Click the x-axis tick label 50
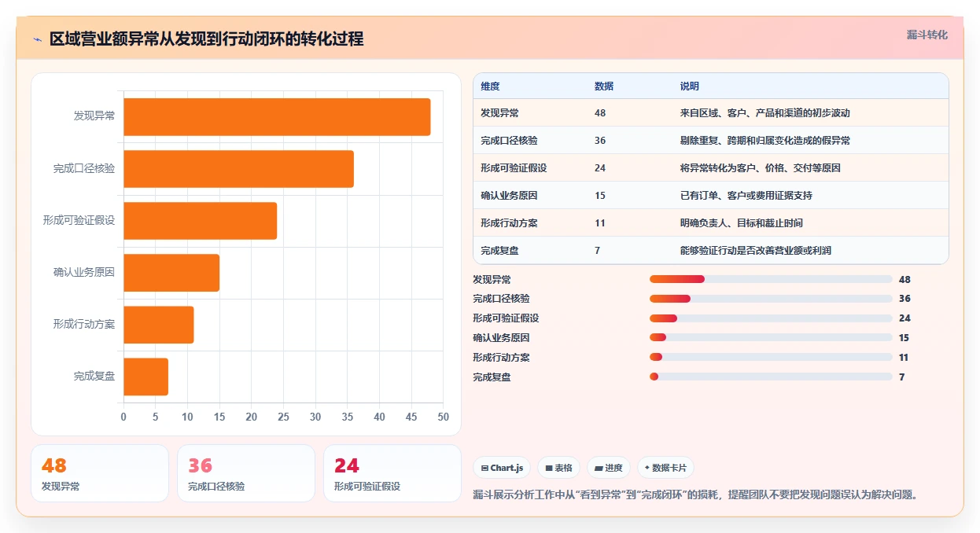Image resolution: width=980 pixels, height=533 pixels. (x=444, y=417)
